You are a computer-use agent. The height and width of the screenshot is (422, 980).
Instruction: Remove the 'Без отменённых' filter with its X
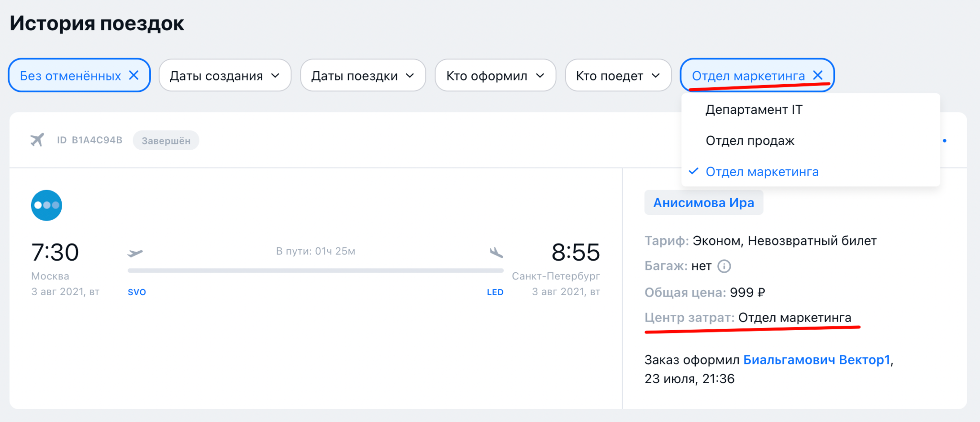(x=134, y=75)
